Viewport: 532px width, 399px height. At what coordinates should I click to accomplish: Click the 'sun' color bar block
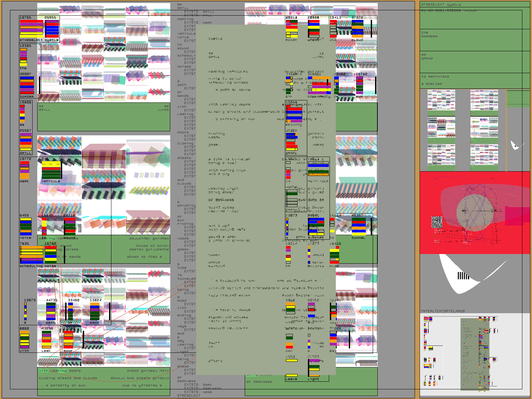coord(359,85)
